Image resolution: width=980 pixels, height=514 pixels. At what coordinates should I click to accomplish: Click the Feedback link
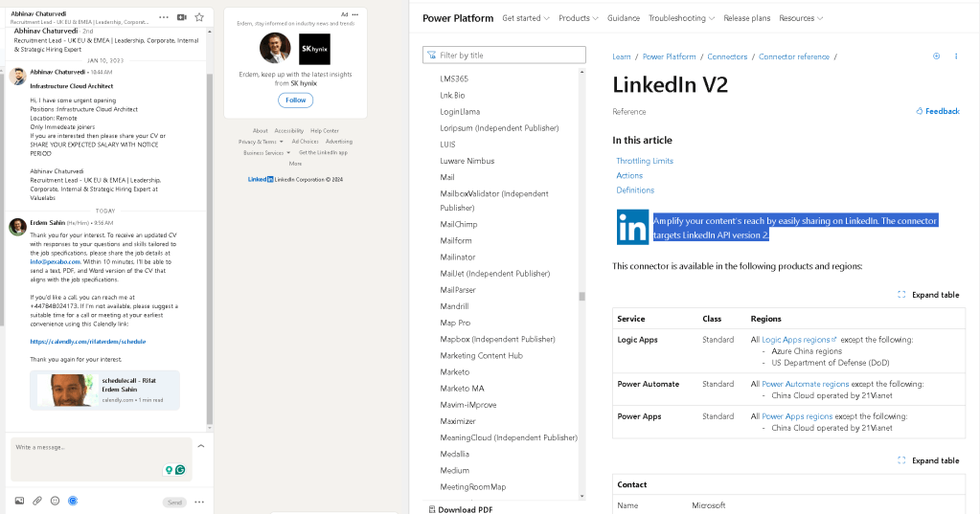(x=938, y=111)
